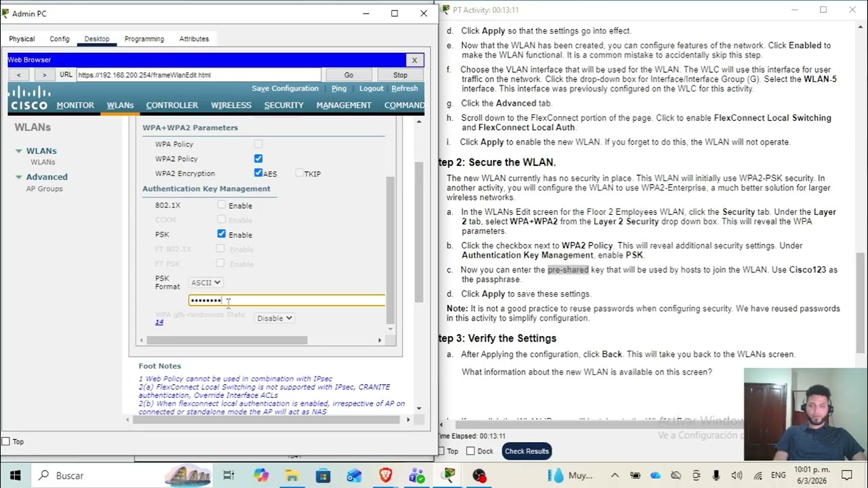Open Microsoft Teams from the taskbar
The height and width of the screenshot is (488, 868).
416,475
